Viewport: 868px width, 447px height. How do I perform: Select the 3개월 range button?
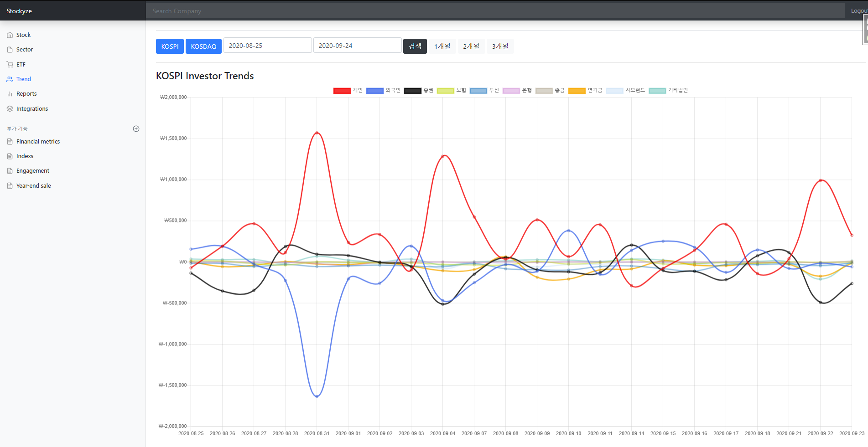pyautogui.click(x=500, y=46)
